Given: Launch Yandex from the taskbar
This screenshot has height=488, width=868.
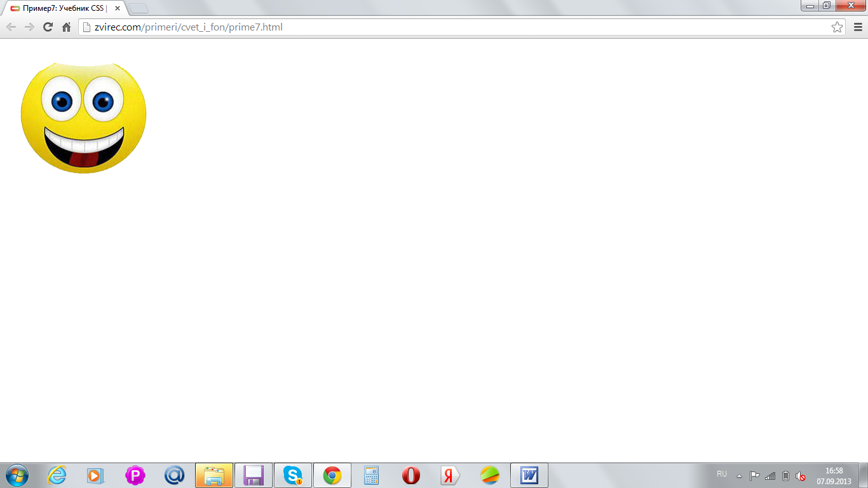Looking at the screenshot, I should 451,475.
